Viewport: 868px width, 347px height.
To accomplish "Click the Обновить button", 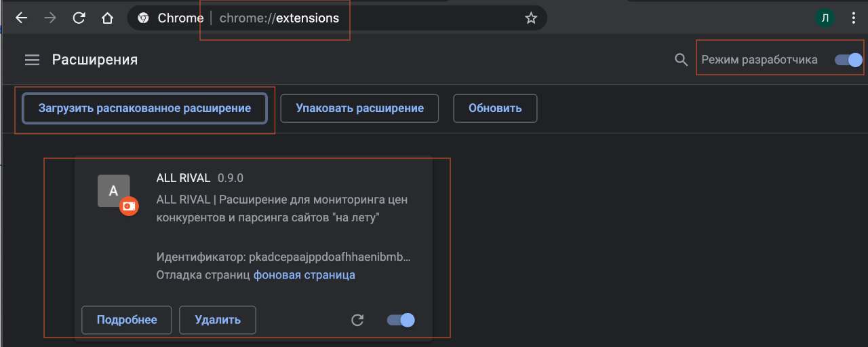I will [495, 108].
